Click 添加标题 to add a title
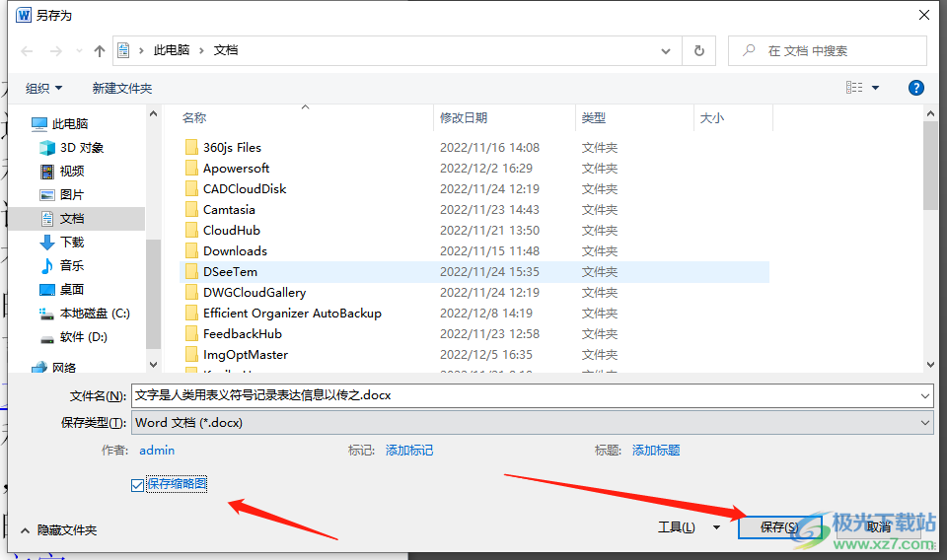 pyautogui.click(x=656, y=451)
